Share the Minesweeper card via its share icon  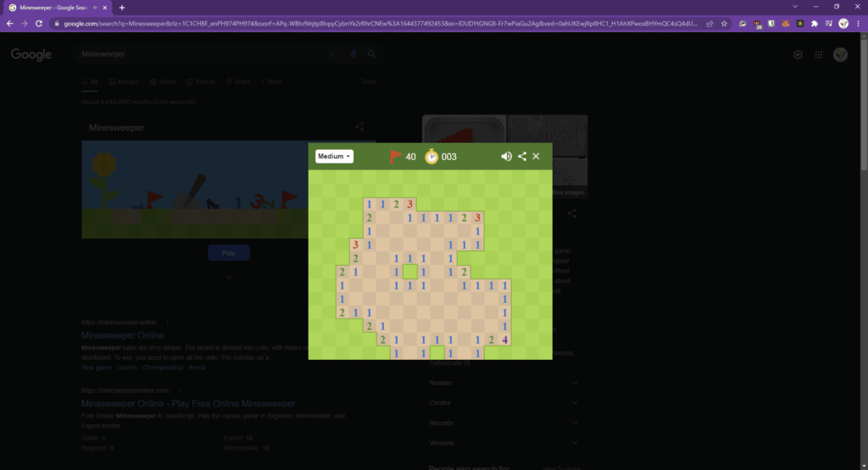359,127
